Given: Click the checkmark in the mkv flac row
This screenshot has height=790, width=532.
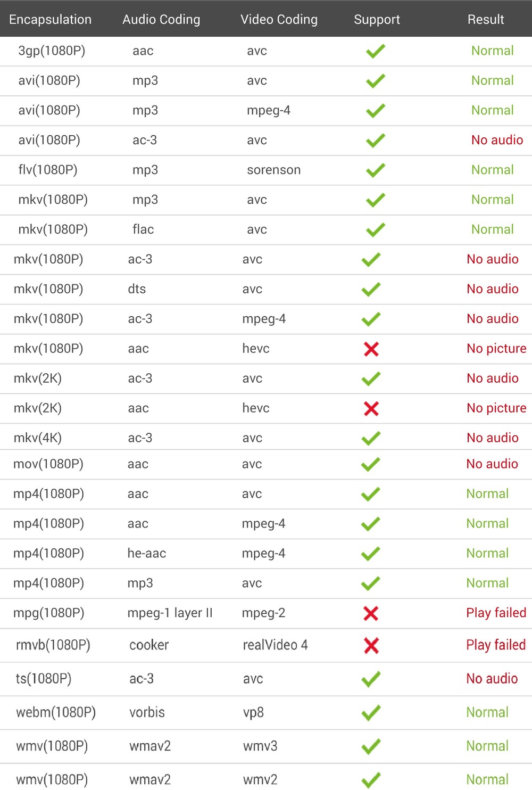Looking at the screenshot, I should tap(376, 230).
